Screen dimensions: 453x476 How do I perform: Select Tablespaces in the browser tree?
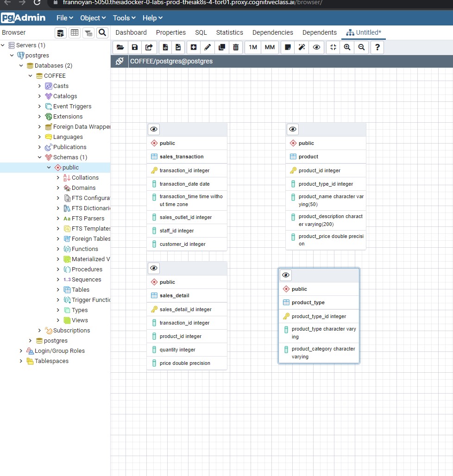coord(51,361)
